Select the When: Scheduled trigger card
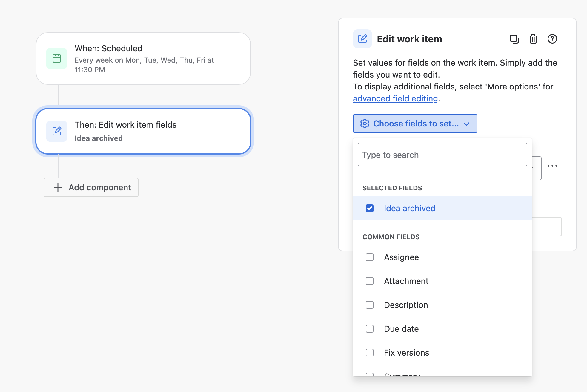The width and height of the screenshot is (587, 392). pos(143,58)
